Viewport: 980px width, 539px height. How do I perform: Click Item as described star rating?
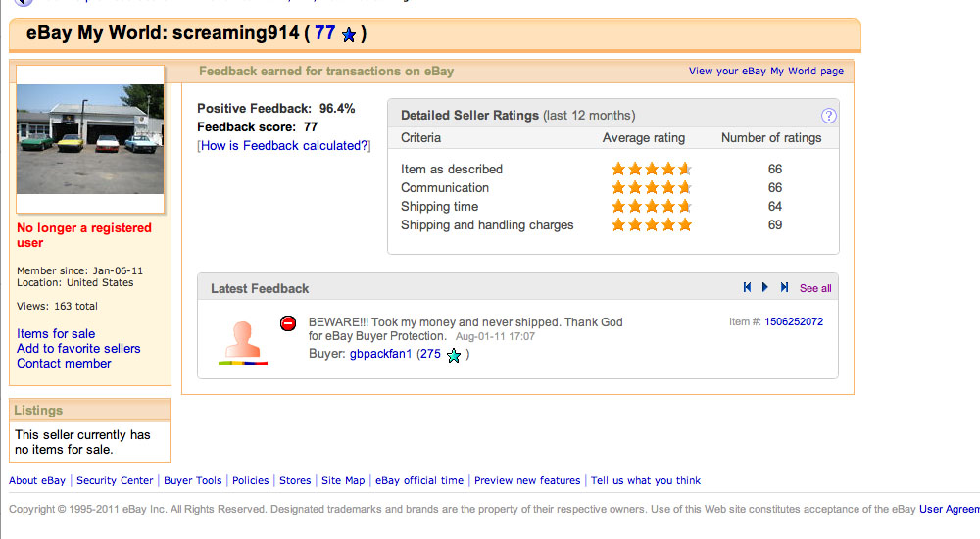(x=652, y=169)
